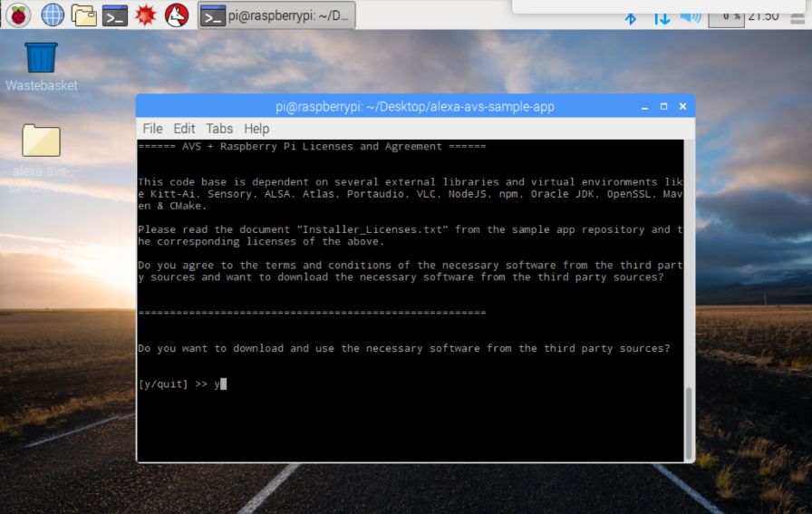This screenshot has width=812, height=514.
Task: Click the terminal title bar text
Action: click(415, 107)
